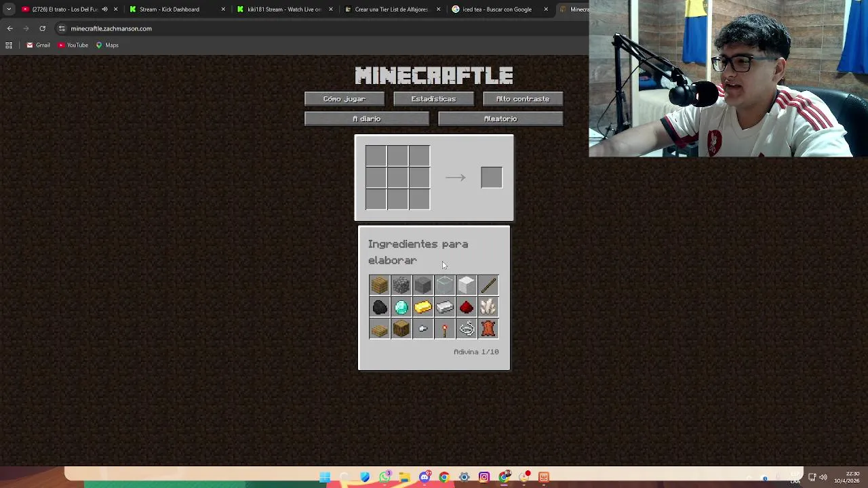Pick the glass block ingredient
The height and width of the screenshot is (488, 868).
pyautogui.click(x=444, y=285)
